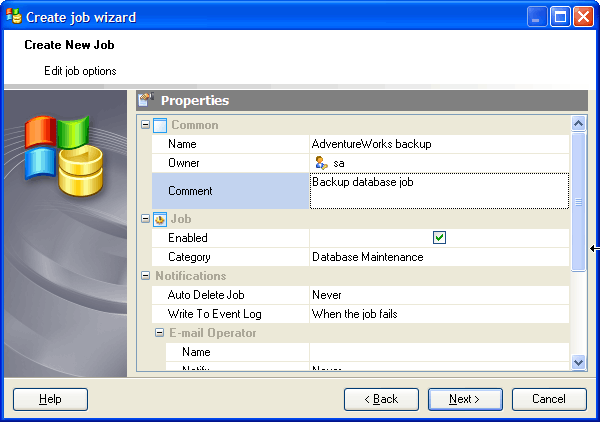Click the Job section clock icon
This screenshot has width=600, height=422.
click(160, 218)
